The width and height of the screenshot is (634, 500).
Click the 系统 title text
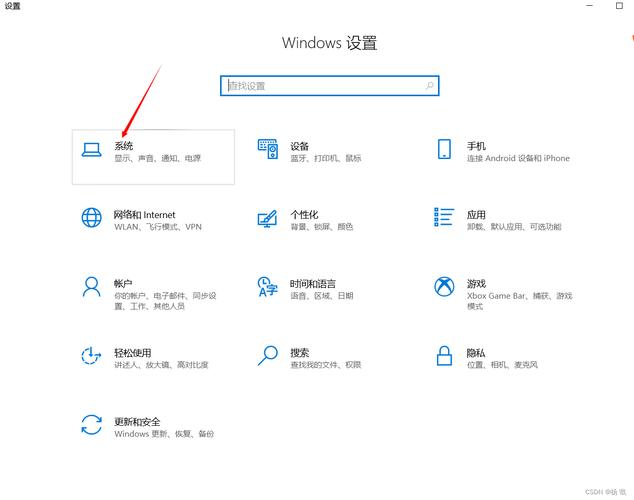(x=123, y=146)
